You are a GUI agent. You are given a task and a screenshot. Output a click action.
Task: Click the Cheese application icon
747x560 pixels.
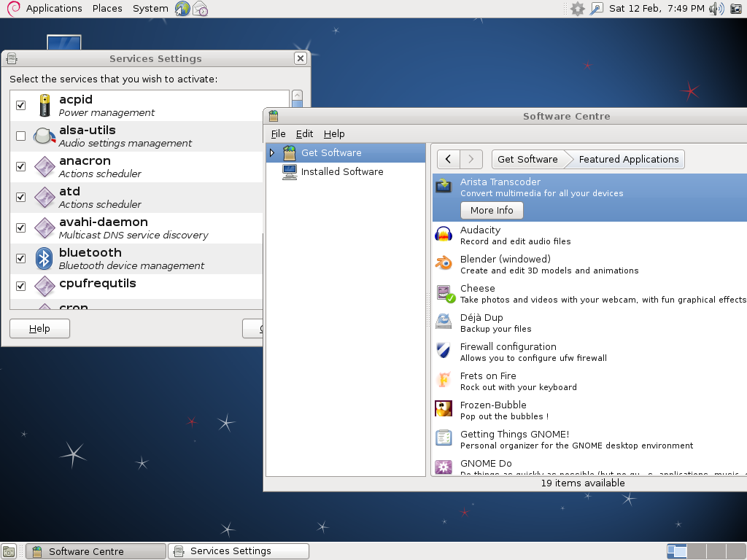pyautogui.click(x=445, y=294)
